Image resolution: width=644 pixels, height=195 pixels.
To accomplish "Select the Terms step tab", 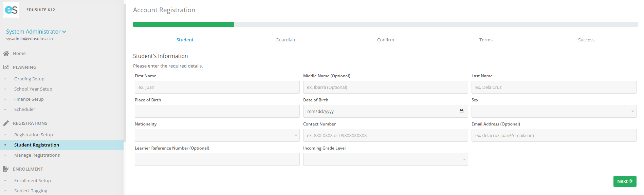I will click(x=485, y=40).
